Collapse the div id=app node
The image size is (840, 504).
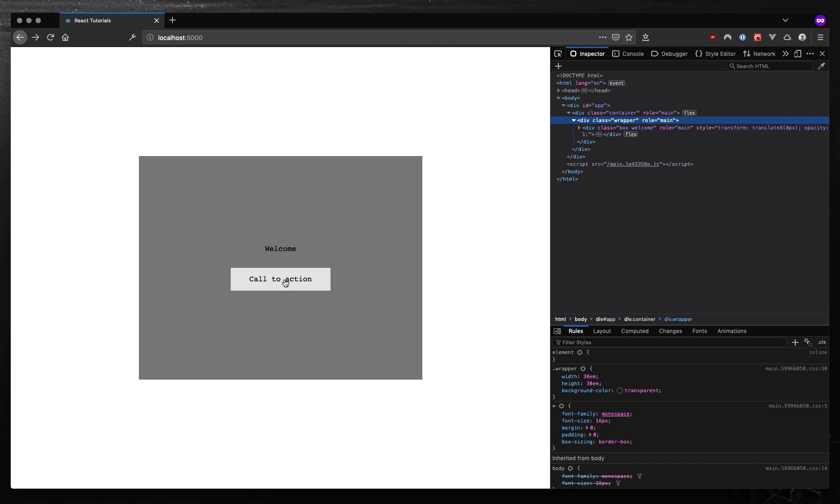click(564, 105)
